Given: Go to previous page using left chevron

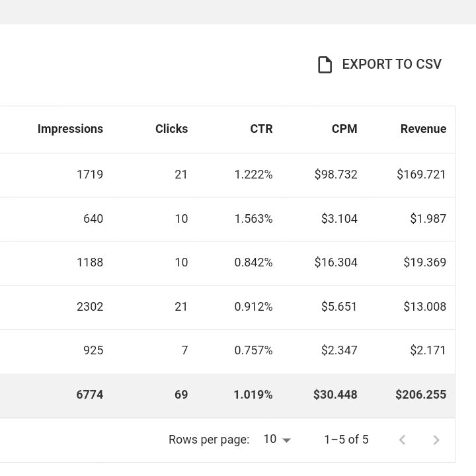Looking at the screenshot, I should coord(402,440).
